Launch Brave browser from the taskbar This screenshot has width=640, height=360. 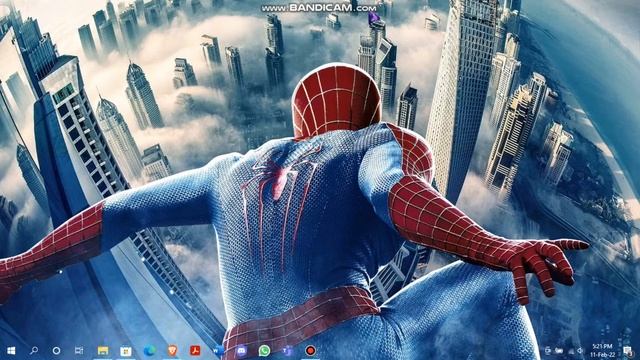[x=172, y=351]
